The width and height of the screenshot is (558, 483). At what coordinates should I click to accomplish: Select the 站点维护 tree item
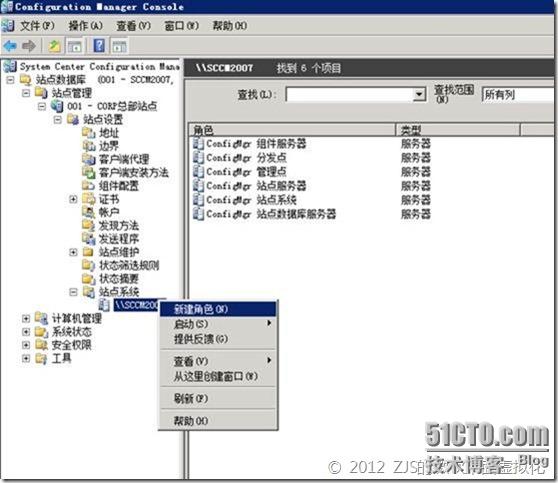pyautogui.click(x=119, y=252)
